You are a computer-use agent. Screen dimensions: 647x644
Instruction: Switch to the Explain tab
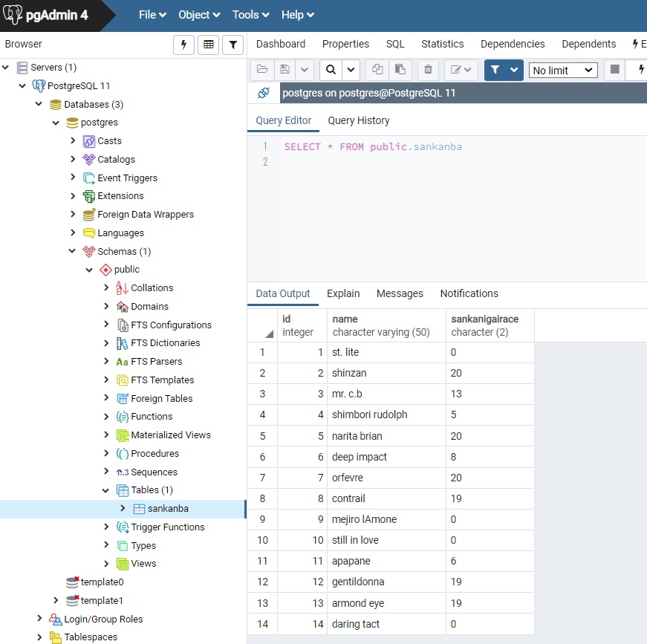(x=343, y=293)
